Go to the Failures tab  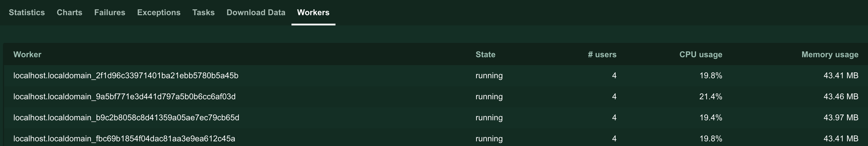click(110, 13)
